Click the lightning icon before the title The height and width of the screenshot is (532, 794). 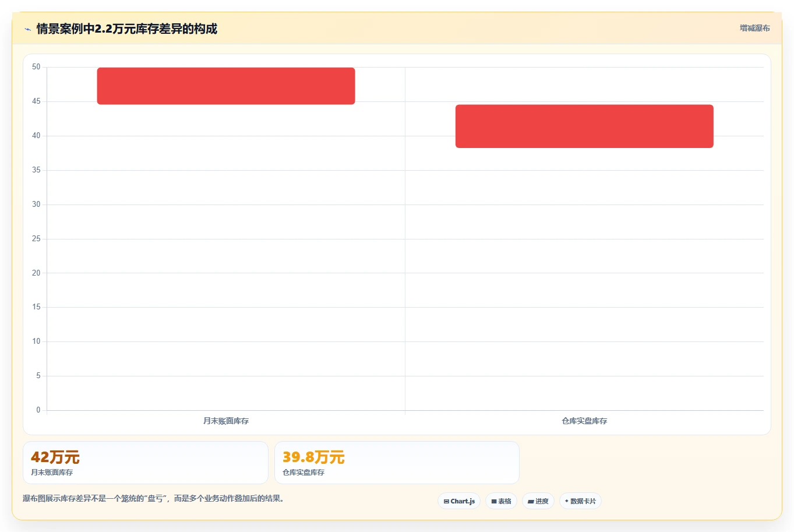click(x=27, y=29)
